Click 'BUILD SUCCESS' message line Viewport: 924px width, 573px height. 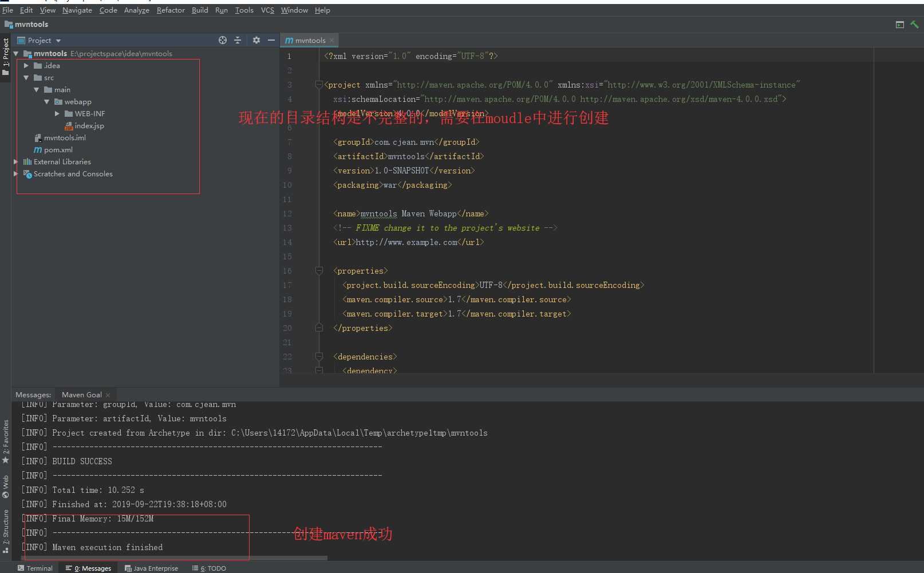(66, 461)
